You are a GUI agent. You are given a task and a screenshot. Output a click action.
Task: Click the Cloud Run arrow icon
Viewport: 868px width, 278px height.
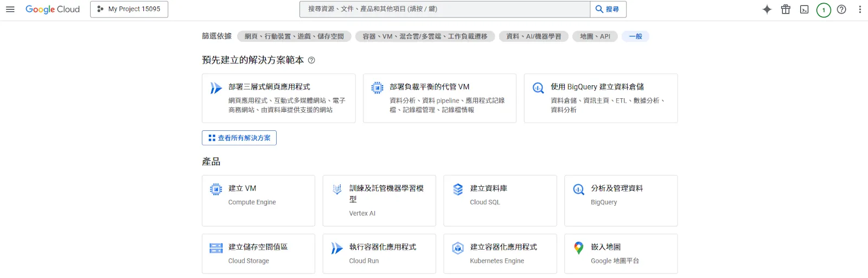337,248
